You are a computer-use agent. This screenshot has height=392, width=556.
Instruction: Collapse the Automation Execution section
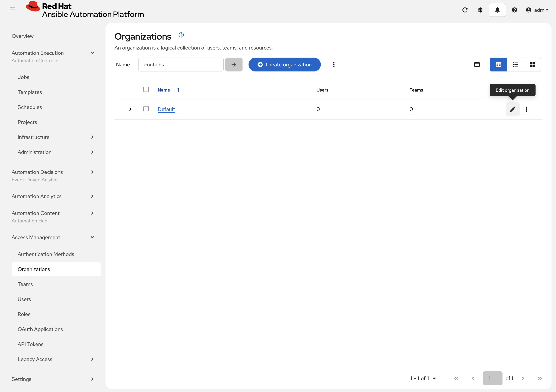(92, 53)
